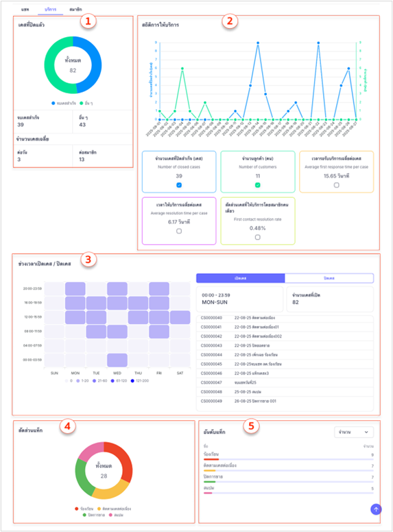Click the yellow legend dot in tag ratio chart
The height and width of the screenshot is (532, 393).
(x=99, y=509)
